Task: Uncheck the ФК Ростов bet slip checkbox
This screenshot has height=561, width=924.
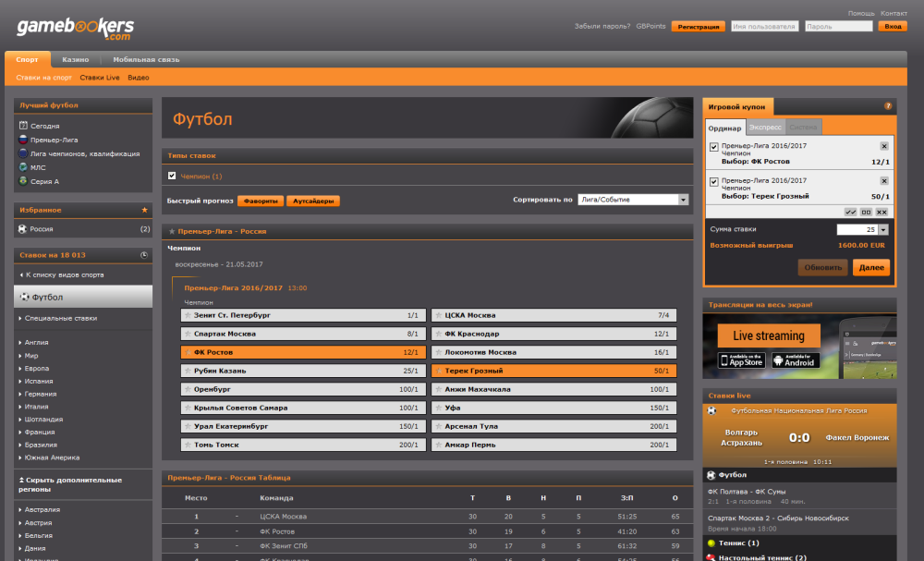Action: tap(713, 147)
